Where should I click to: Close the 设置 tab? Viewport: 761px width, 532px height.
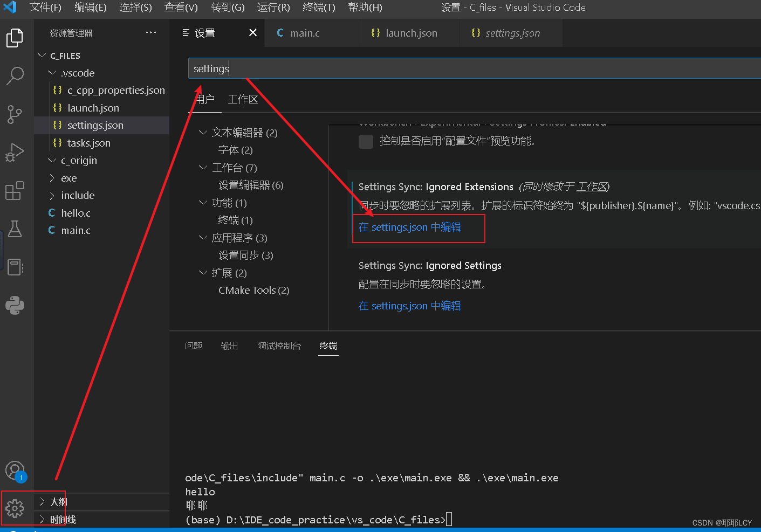pyautogui.click(x=253, y=33)
